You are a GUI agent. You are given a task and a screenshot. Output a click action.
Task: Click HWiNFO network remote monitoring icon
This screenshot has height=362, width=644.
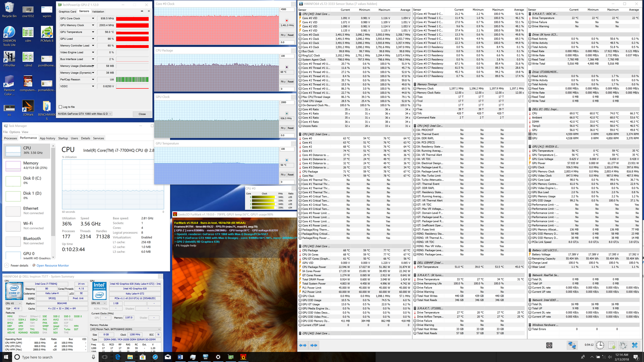click(x=572, y=345)
